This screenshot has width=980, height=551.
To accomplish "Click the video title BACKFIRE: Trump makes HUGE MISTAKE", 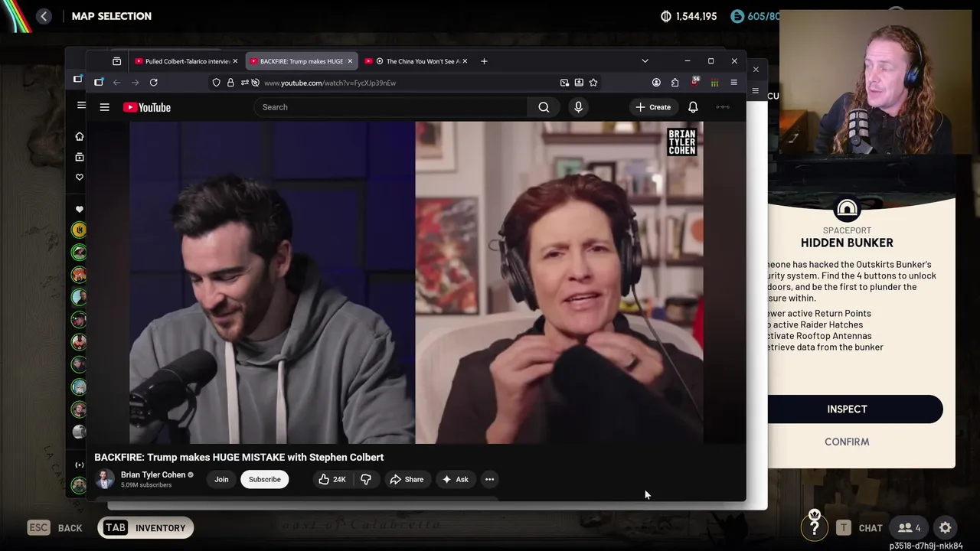I will (239, 457).
